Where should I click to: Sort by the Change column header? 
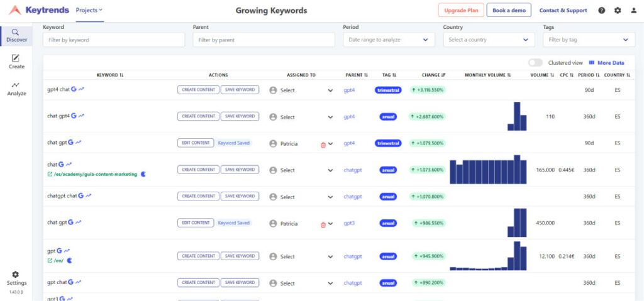click(433, 75)
